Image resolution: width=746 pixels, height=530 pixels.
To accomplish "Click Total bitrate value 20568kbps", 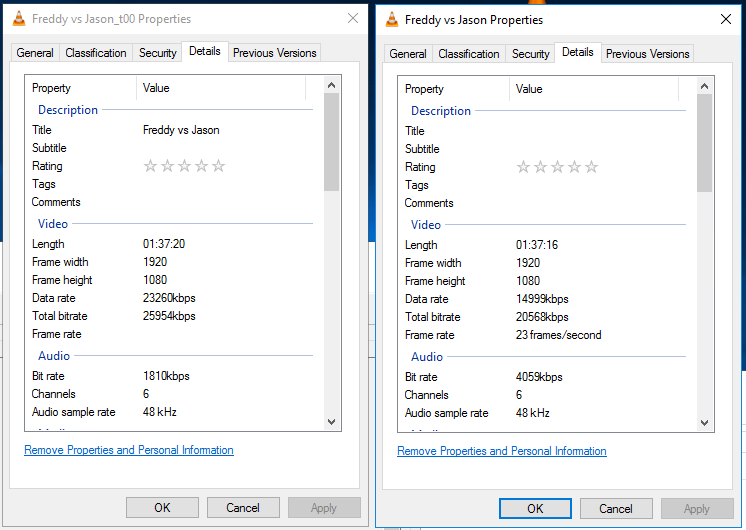I will 542,317.
